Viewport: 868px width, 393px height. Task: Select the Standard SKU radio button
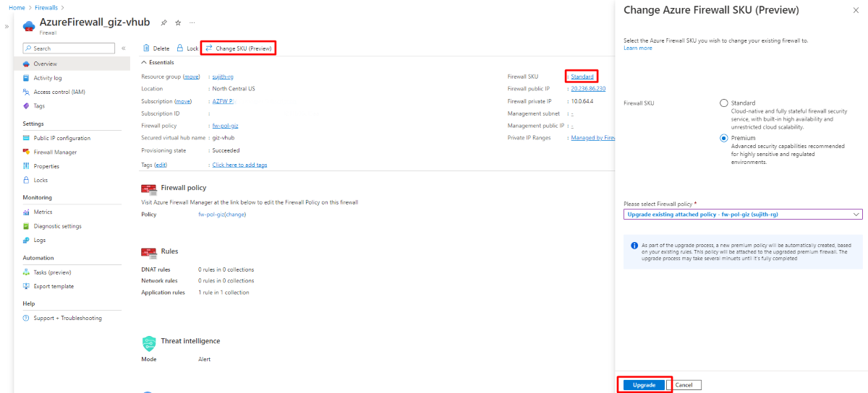click(724, 103)
